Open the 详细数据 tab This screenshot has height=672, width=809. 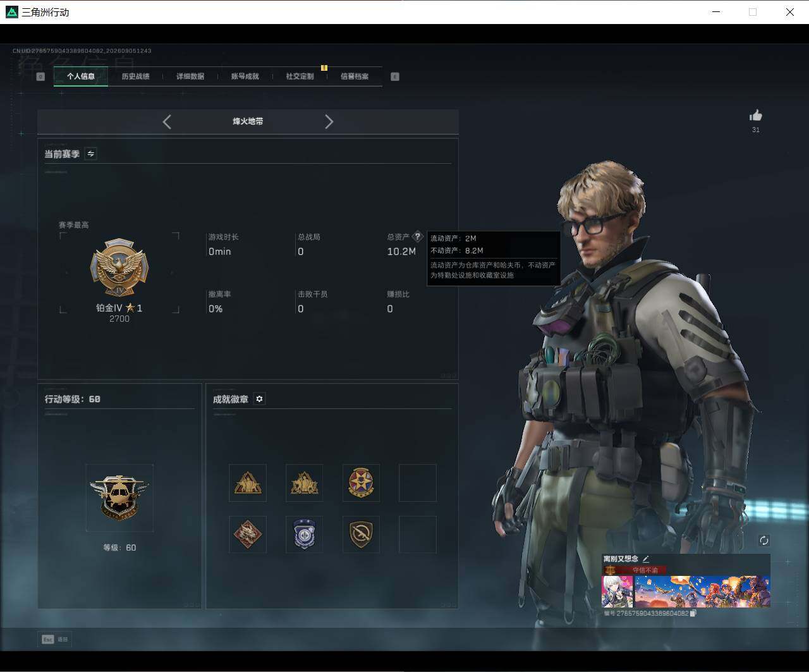coord(190,76)
